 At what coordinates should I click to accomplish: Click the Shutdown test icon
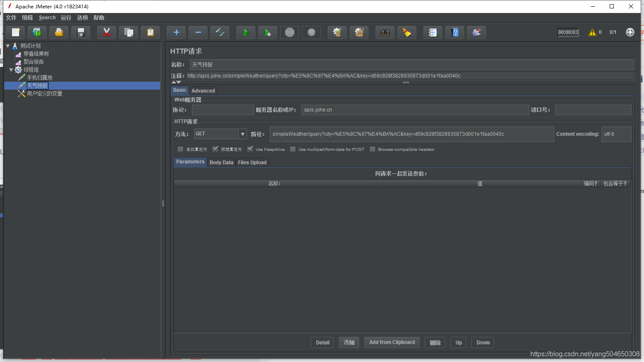click(312, 32)
